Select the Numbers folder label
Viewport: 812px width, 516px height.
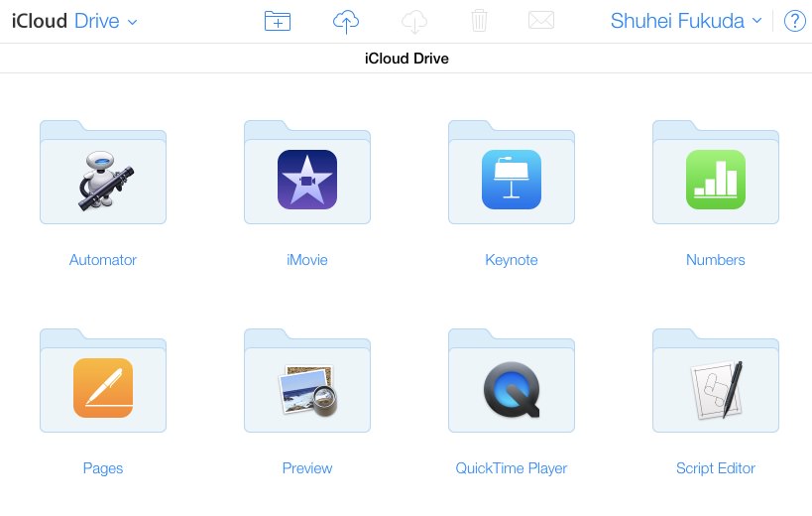716,260
